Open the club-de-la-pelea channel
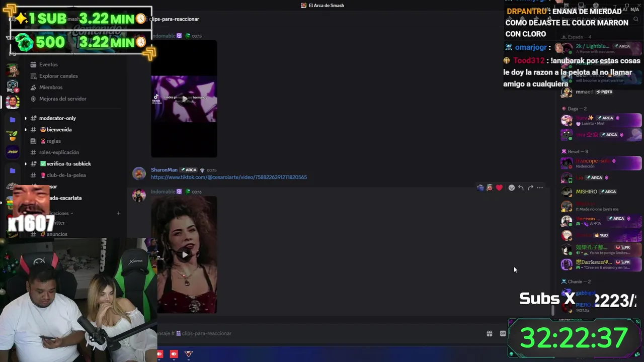 62,175
